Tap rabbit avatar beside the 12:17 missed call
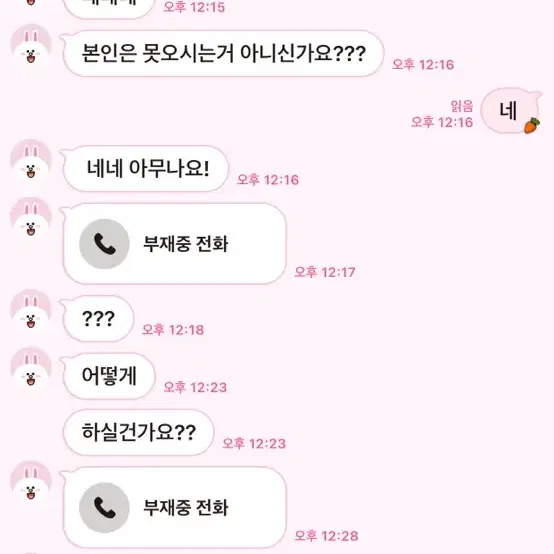The image size is (554, 554). point(31,217)
